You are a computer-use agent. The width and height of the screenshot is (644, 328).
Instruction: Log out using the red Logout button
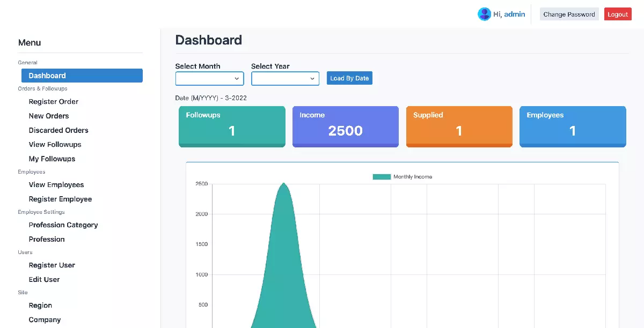click(x=618, y=14)
